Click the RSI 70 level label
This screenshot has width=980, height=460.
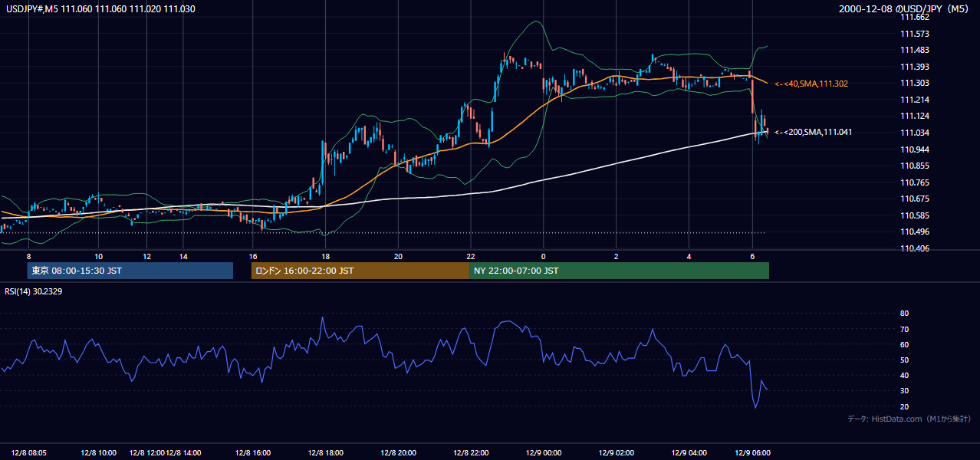[904, 329]
